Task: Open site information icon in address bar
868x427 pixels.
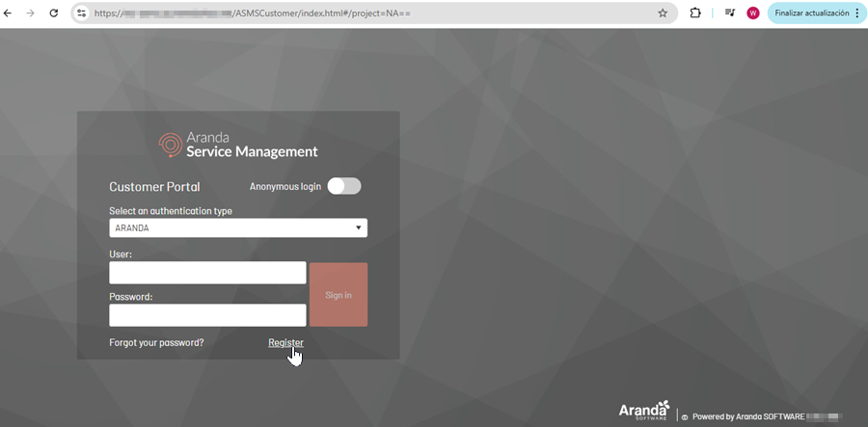Action: tap(82, 13)
